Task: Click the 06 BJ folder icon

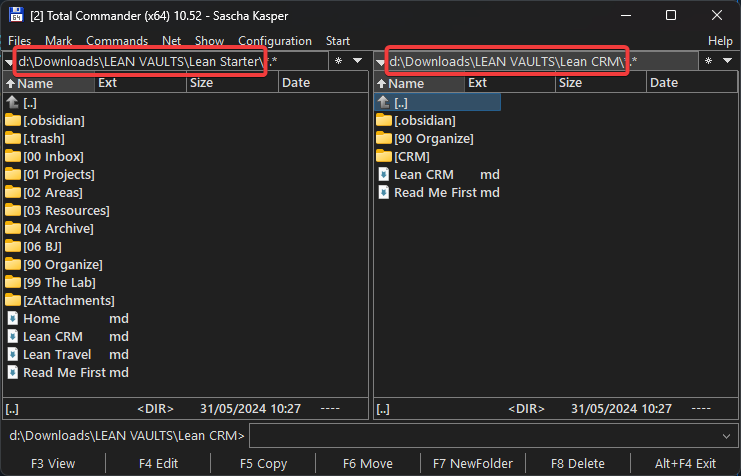Action: point(13,246)
